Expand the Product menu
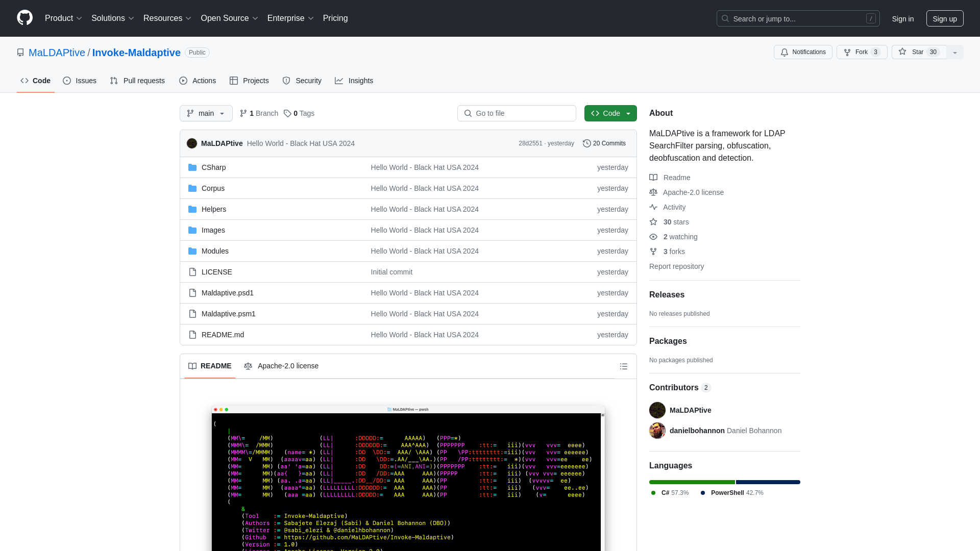The width and height of the screenshot is (980, 551). tap(63, 18)
